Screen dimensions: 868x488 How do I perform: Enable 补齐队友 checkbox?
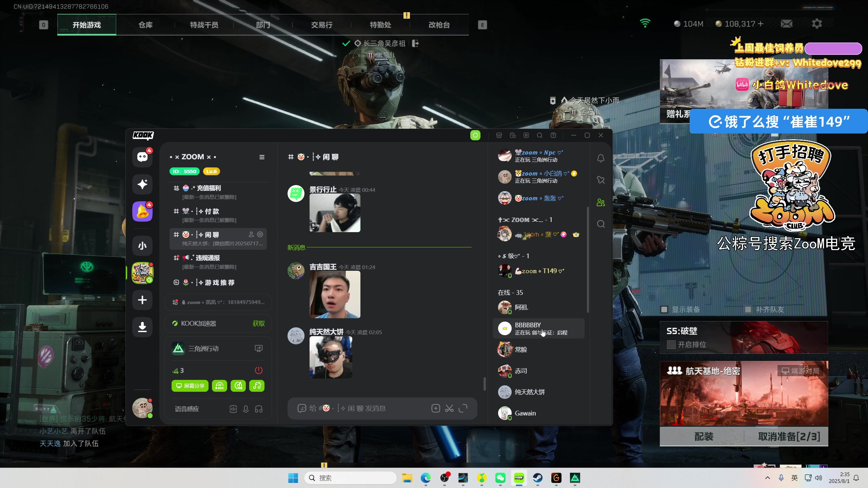748,309
